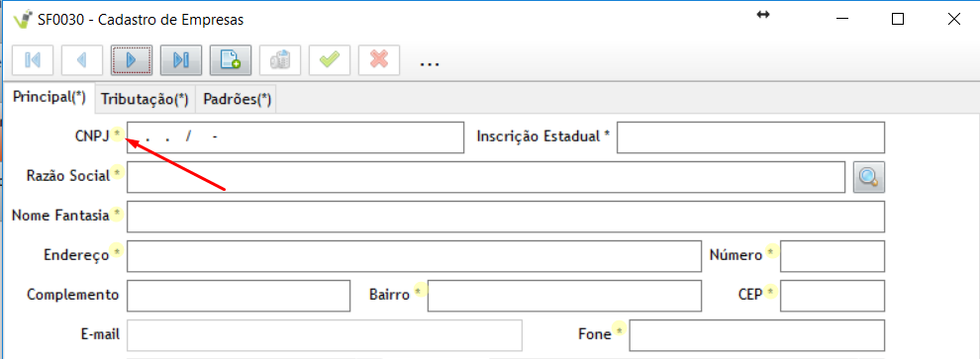Viewport: 980px width, 359px height.
Task: Click the Bairro input field
Action: click(564, 296)
